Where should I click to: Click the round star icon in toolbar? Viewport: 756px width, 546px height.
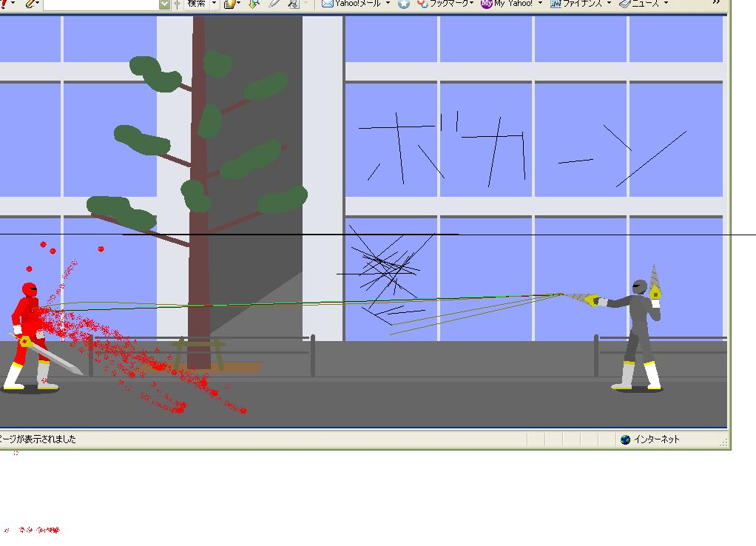(x=404, y=4)
